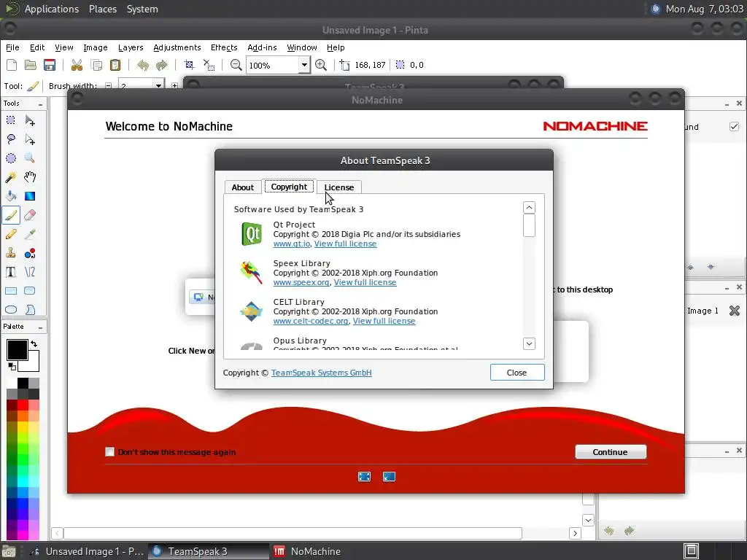Choose the Lasso Select tool
This screenshot has height=560, width=747.
(x=10, y=139)
